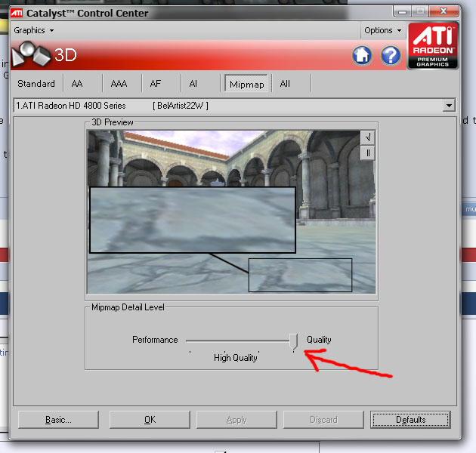Expand the ATI Radeon HD 4800 Series device dropdown
The height and width of the screenshot is (453, 476).
(449, 106)
